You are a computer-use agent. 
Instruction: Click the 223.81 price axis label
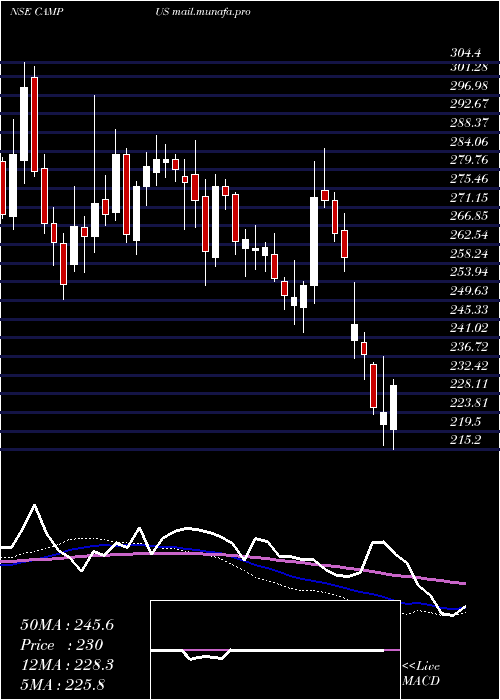469,403
